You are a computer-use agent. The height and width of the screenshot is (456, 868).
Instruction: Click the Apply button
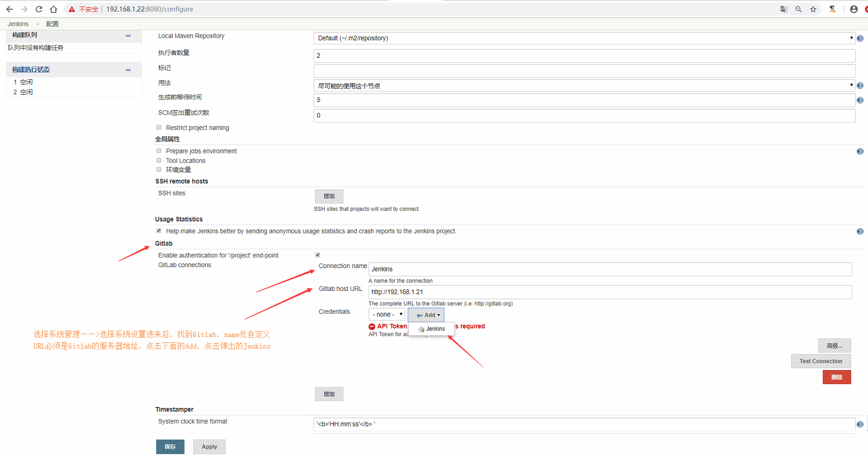[x=209, y=447]
